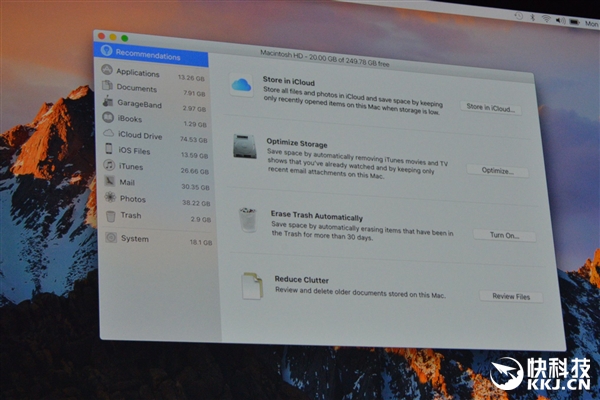Click the 18.1 GB System size
The width and height of the screenshot is (600, 400).
pos(201,242)
